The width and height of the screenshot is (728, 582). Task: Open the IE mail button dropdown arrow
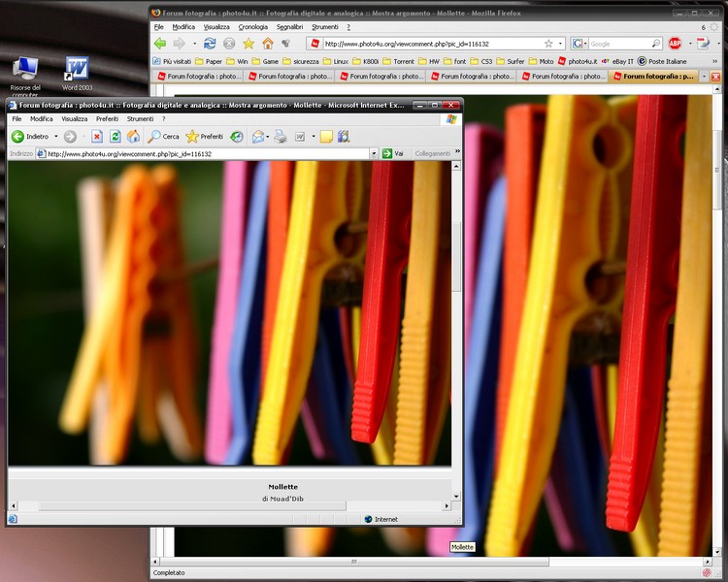[268, 137]
